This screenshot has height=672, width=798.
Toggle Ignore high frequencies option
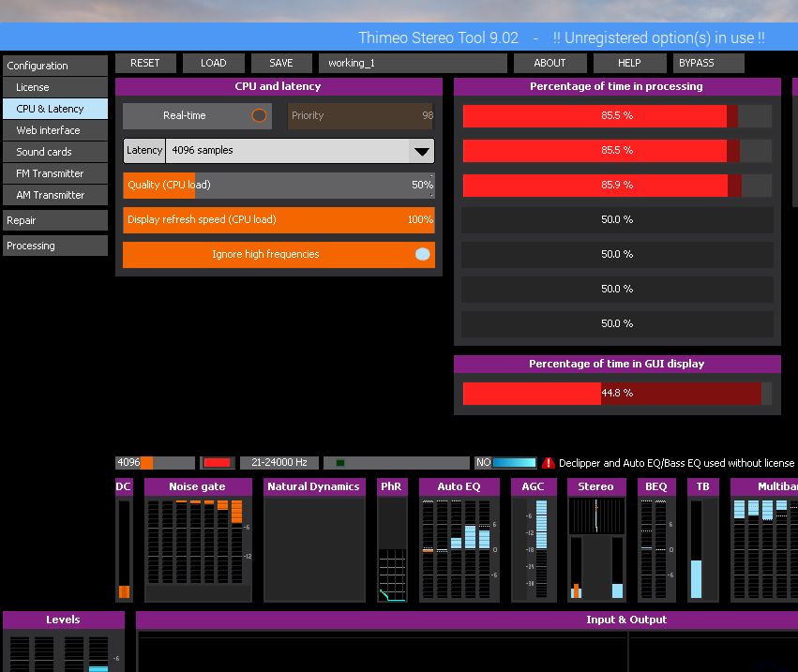click(x=279, y=254)
